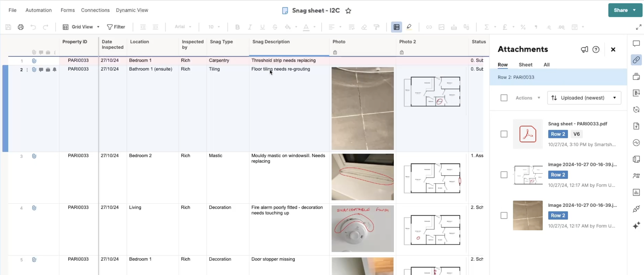Screen dimensions: 644x275
Task: Toggle conditional formatting grid icon
Action: (397, 27)
